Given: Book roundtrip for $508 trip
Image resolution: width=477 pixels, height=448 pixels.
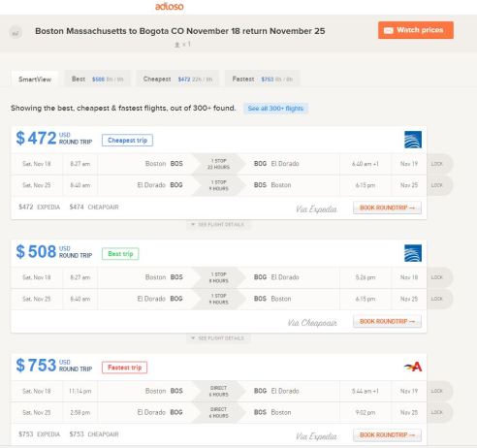Looking at the screenshot, I should point(387,321).
